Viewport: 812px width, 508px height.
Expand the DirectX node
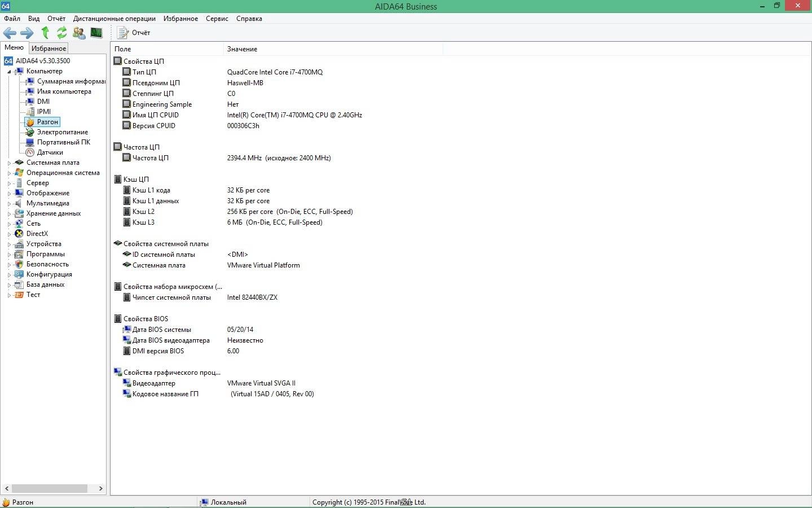9,234
